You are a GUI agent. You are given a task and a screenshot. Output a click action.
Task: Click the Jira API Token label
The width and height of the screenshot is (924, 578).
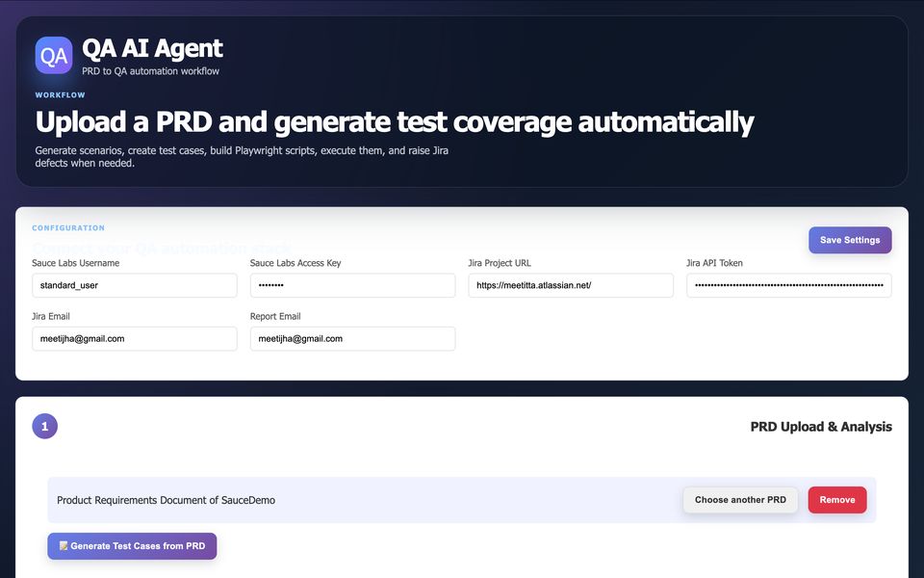714,263
